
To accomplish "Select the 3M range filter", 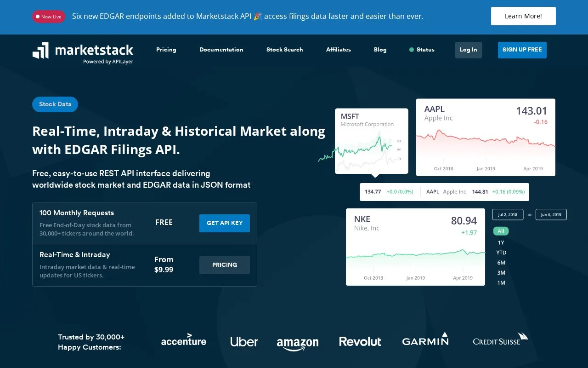I will pyautogui.click(x=501, y=273).
